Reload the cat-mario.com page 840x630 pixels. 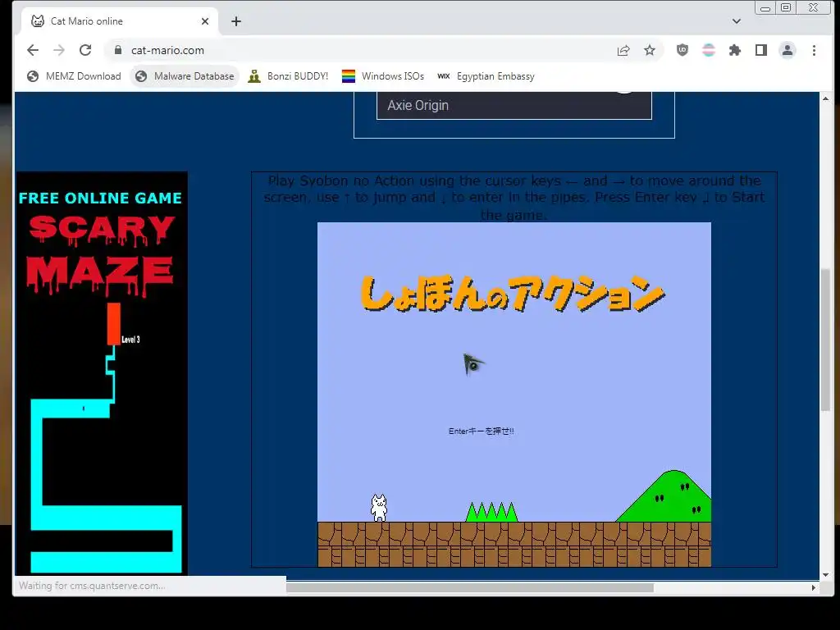click(85, 50)
